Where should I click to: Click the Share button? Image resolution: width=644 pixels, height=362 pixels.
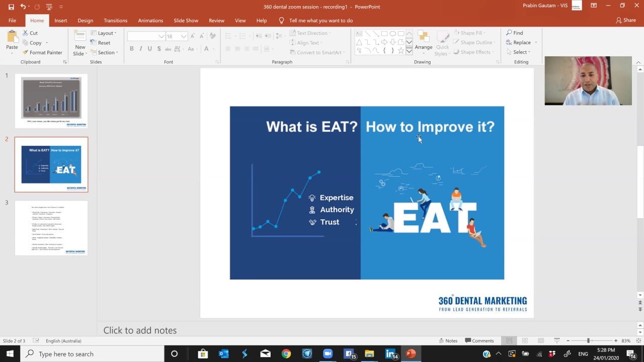(625, 21)
